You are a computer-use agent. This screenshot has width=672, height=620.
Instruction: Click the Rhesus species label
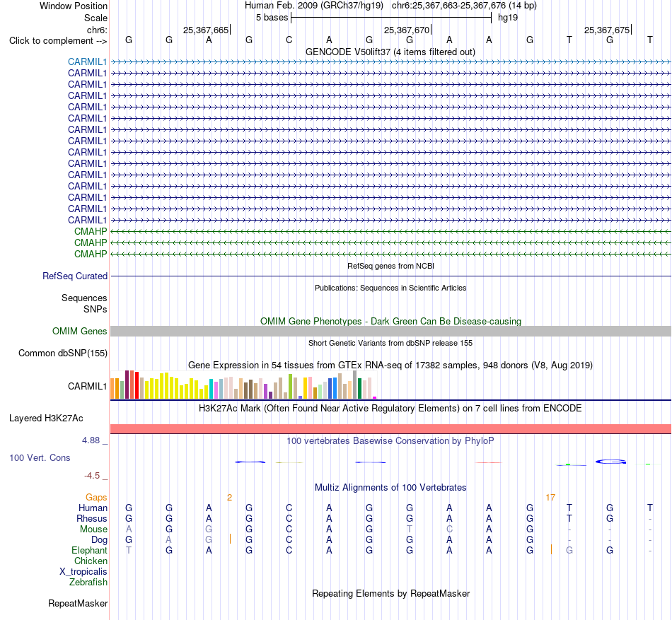tap(92, 518)
